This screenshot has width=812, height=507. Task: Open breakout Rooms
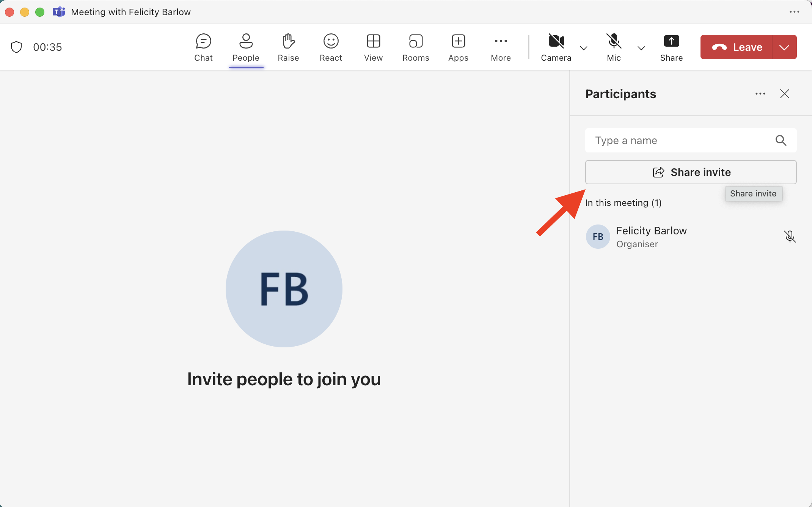coord(416,47)
